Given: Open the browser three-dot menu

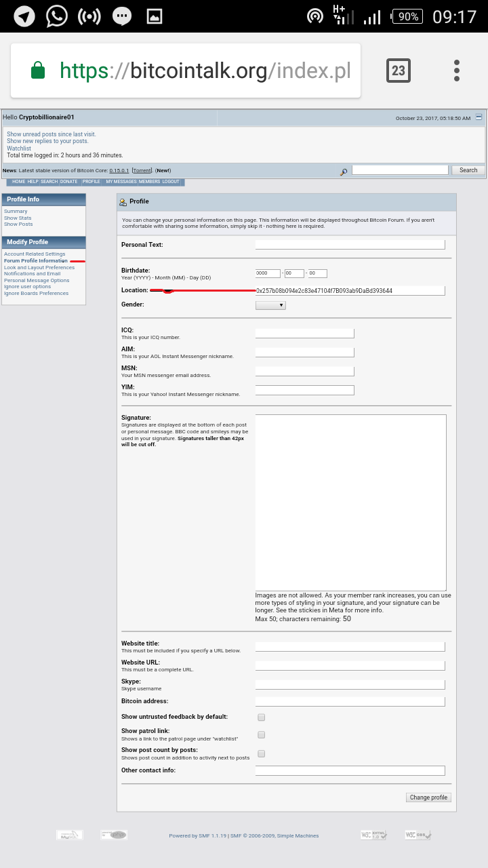Looking at the screenshot, I should [457, 71].
